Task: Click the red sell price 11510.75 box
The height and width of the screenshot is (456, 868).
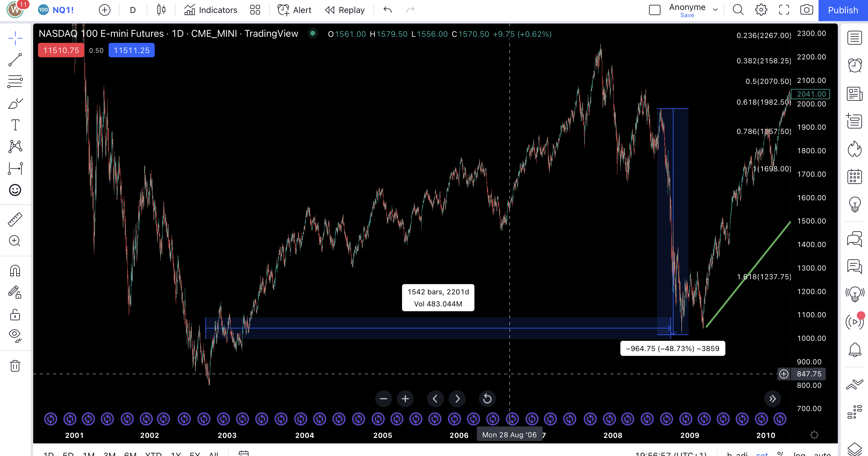Action: pos(61,50)
